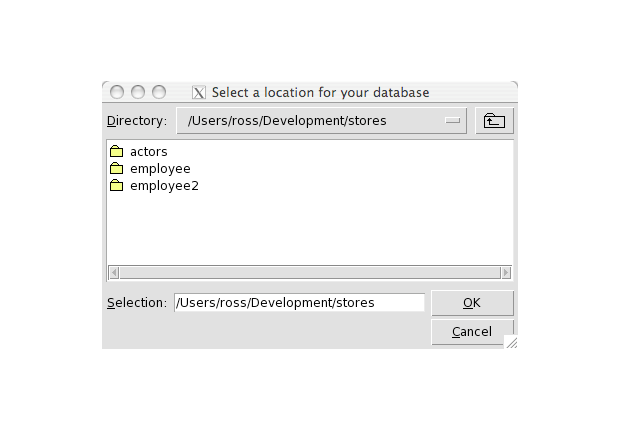Select the employee folder icon
Image resolution: width=617 pixels, height=434 pixels.
[x=116, y=169]
